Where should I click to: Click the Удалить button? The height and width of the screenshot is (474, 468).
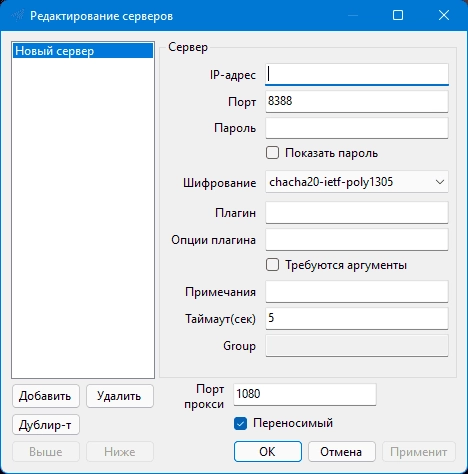[x=120, y=396]
